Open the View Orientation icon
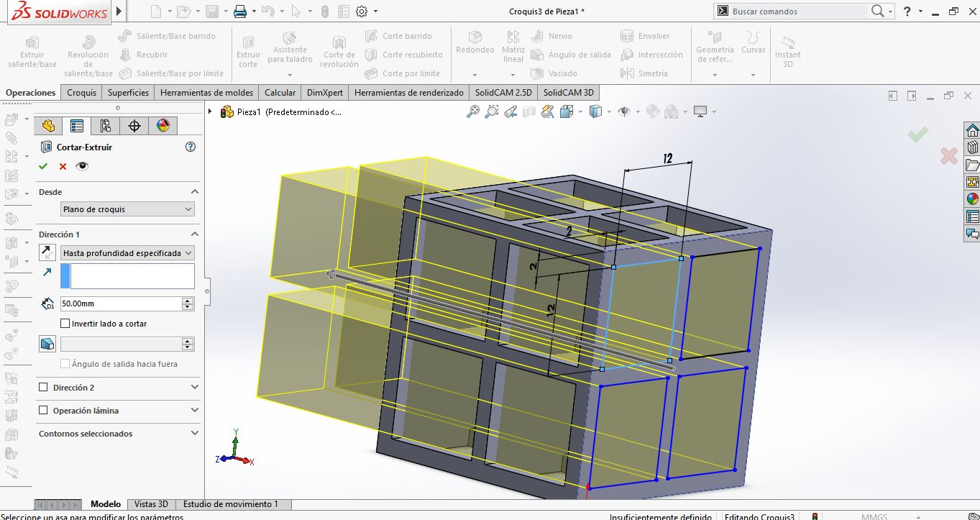The width and height of the screenshot is (980, 520). click(x=566, y=111)
